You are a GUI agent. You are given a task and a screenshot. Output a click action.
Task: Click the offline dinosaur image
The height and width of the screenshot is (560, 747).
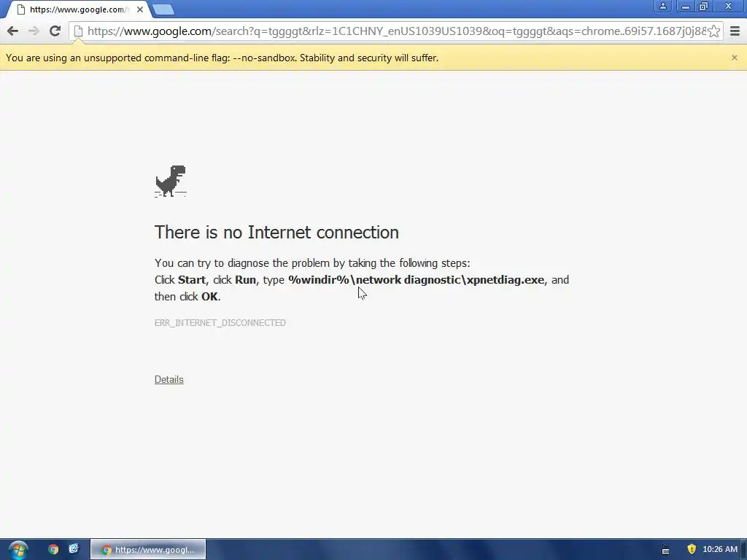[171, 181]
